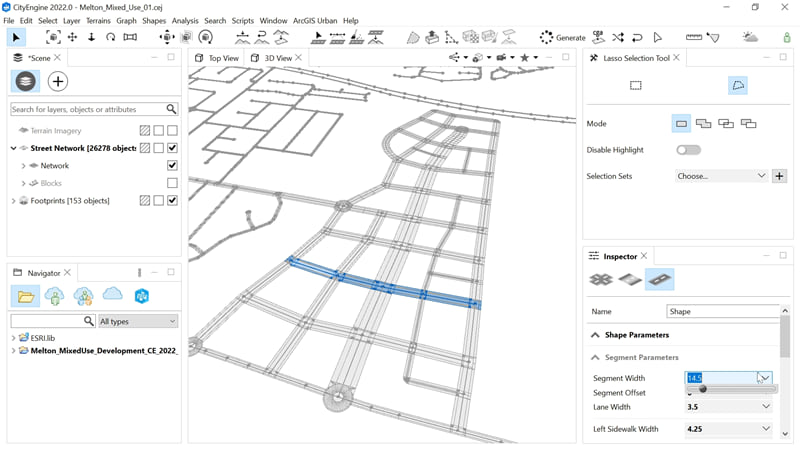The height and width of the screenshot is (450, 800).
Task: Open the sun and weather light settings
Action: 750,37
